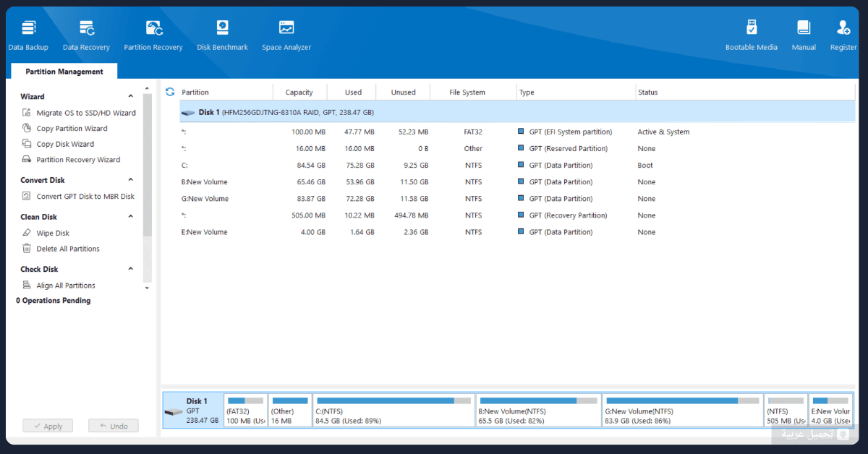
Task: Collapse the Convert Disk section
Action: [x=131, y=180]
